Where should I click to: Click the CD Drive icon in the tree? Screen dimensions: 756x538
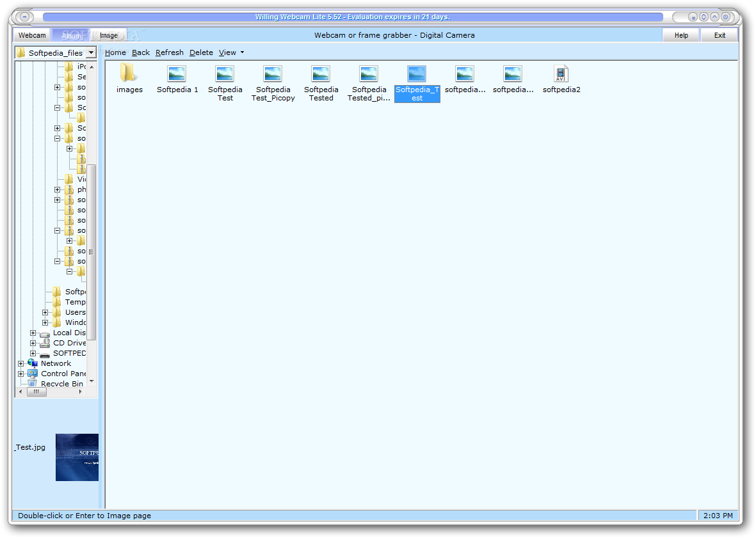45,343
